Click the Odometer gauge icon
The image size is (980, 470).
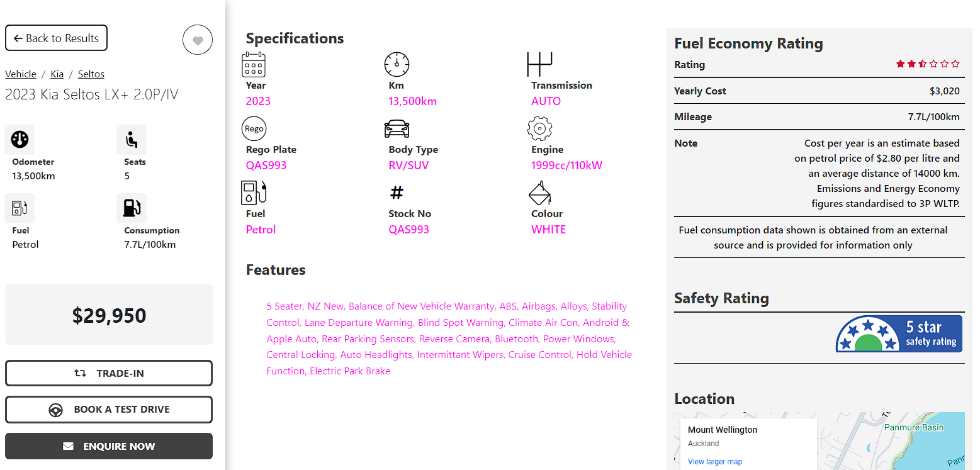pyautogui.click(x=20, y=140)
